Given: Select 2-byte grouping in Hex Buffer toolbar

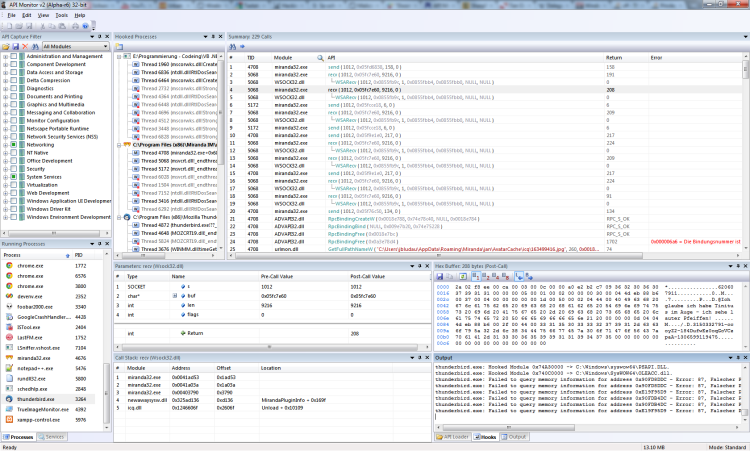Looking at the screenshot, I should click(x=485, y=276).
